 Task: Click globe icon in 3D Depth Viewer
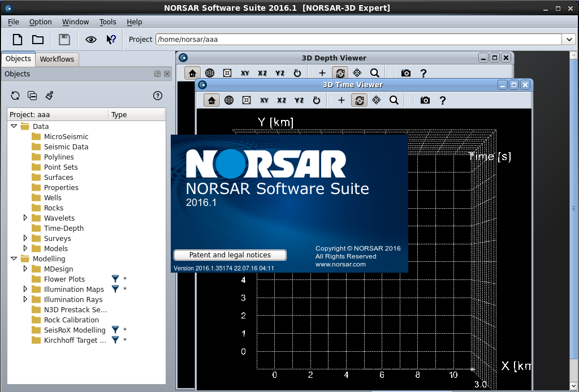[x=210, y=73]
